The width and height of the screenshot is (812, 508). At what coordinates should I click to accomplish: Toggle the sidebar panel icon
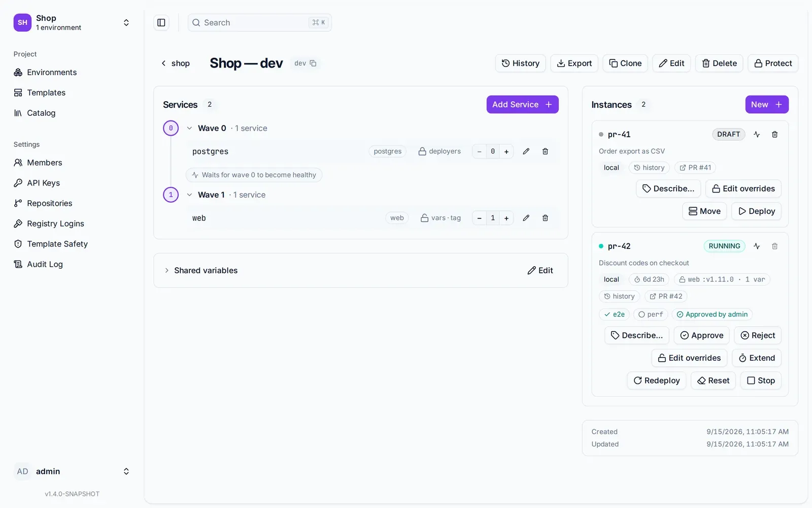(x=161, y=22)
